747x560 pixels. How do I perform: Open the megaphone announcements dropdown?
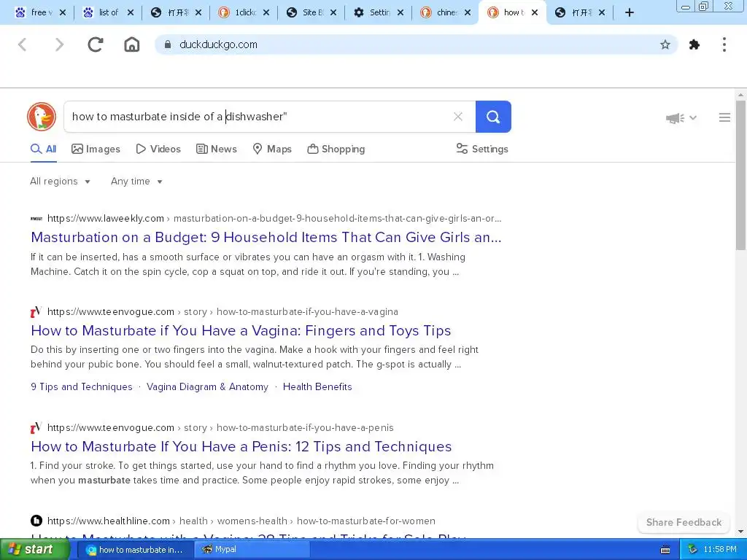pos(681,117)
